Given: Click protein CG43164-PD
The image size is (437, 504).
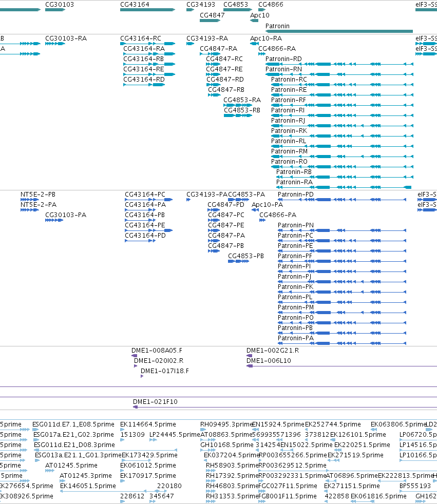Looking at the screenshot, I should [145, 236].
